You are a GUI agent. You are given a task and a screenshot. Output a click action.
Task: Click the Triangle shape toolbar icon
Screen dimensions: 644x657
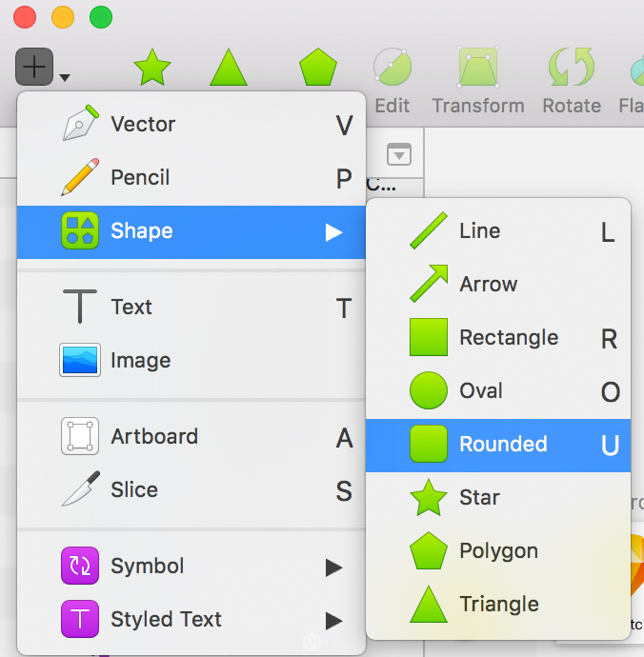229,67
